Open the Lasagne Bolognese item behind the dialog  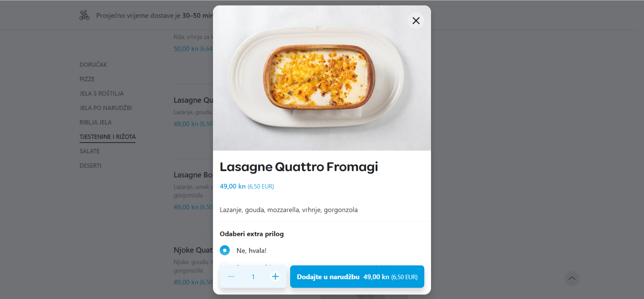[x=193, y=175]
